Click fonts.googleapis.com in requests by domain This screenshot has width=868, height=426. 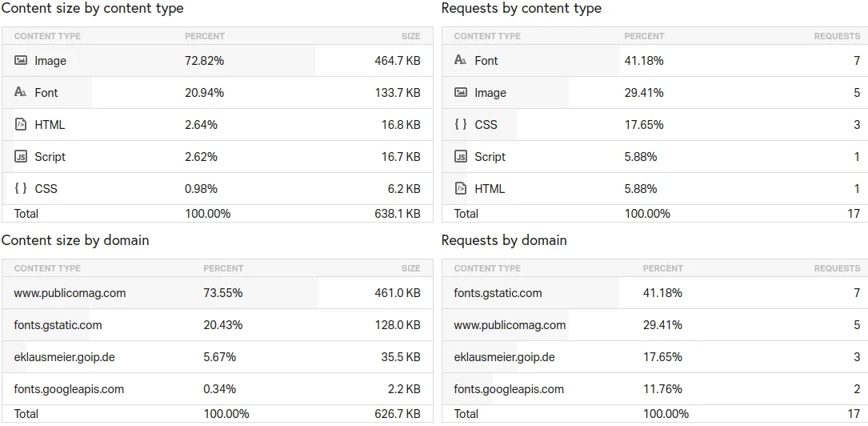pos(509,389)
